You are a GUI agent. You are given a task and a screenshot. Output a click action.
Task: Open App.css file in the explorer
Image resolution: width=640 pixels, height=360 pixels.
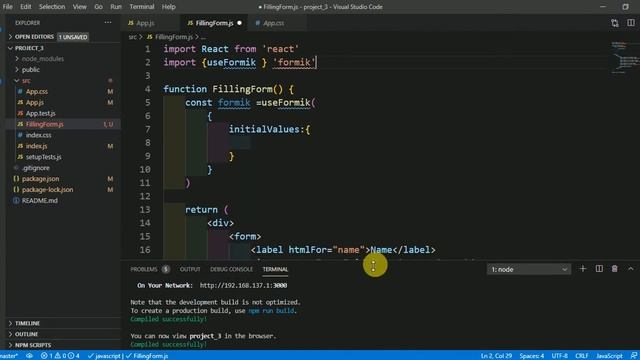tap(37, 91)
